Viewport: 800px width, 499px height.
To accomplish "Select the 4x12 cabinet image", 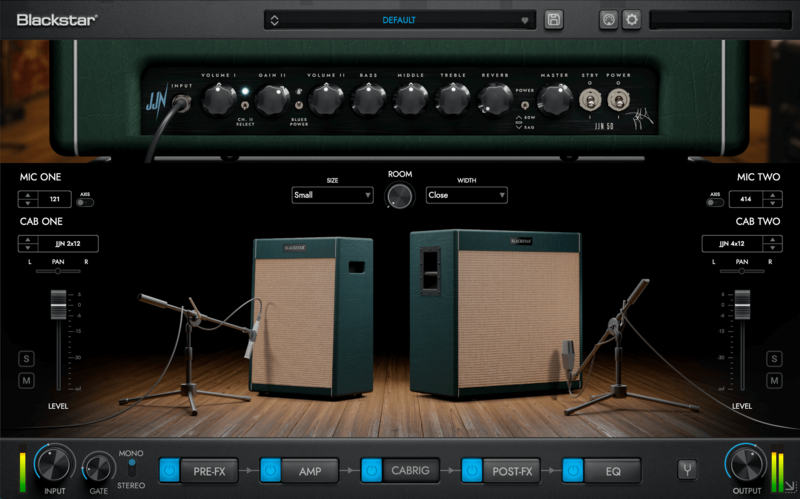I will coord(495,313).
